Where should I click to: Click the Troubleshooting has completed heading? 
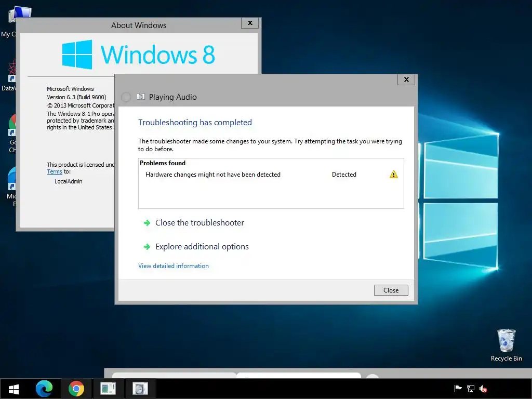(195, 123)
